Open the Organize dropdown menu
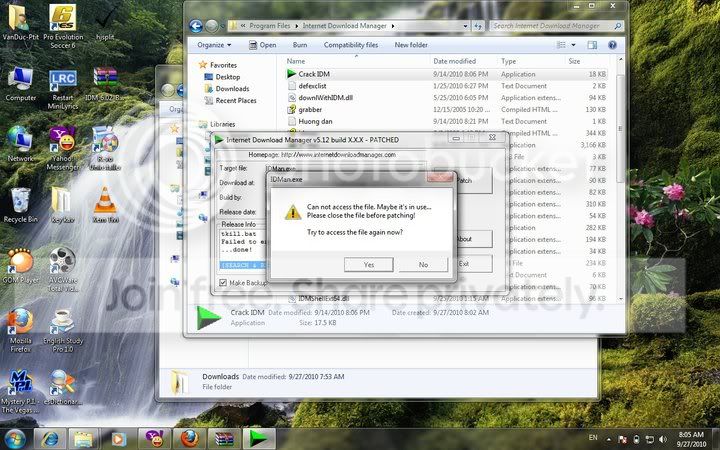This screenshot has height=450, width=720. (x=214, y=45)
